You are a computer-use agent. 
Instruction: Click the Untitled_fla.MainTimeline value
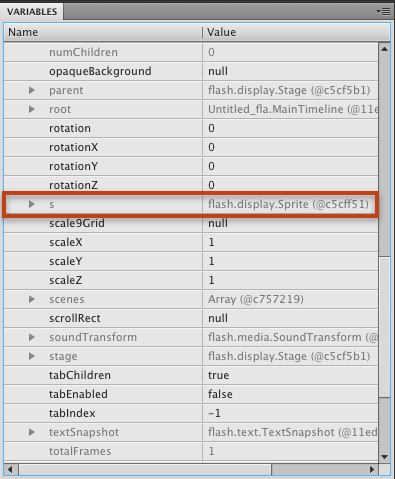coord(293,109)
